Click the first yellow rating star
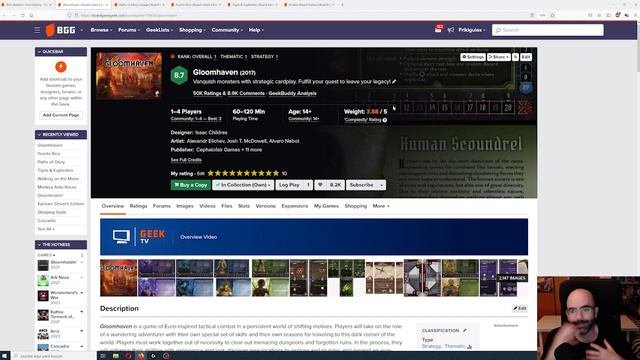Viewport: 640px width, 360px height. click(211, 173)
